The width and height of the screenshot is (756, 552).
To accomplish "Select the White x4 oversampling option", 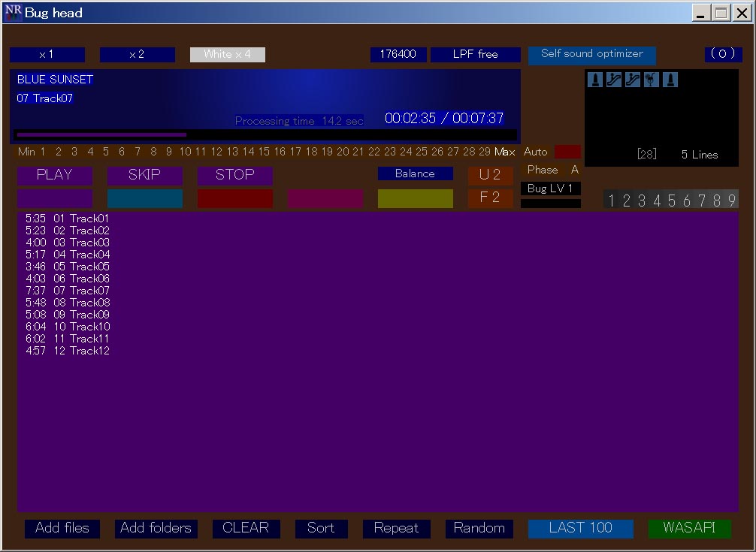I will (227, 54).
